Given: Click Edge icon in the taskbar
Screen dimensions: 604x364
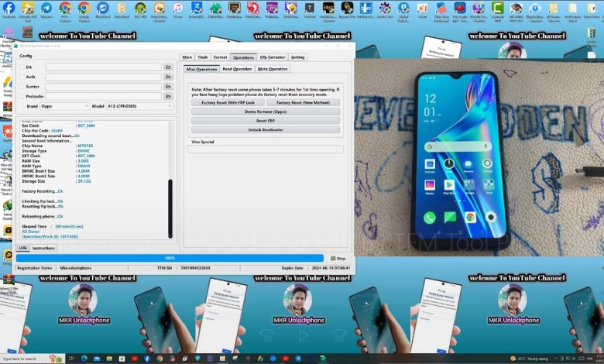Looking at the screenshot, I should (x=84, y=359).
